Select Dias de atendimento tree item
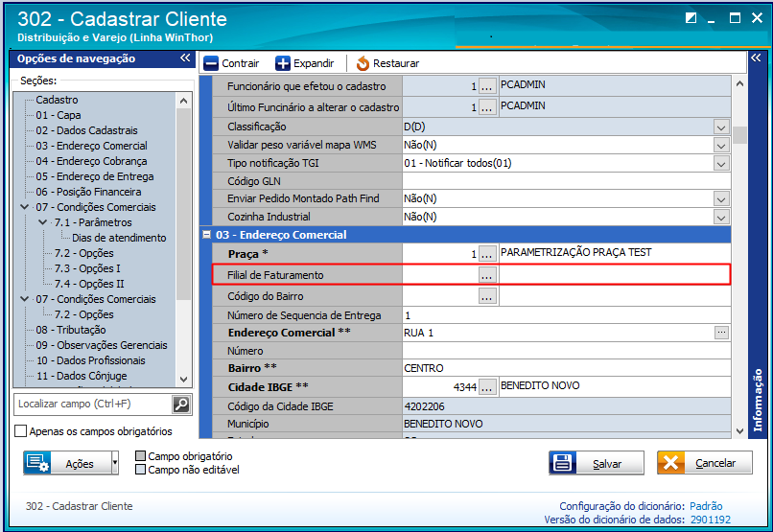The height and width of the screenshot is (532, 773). pos(119,238)
